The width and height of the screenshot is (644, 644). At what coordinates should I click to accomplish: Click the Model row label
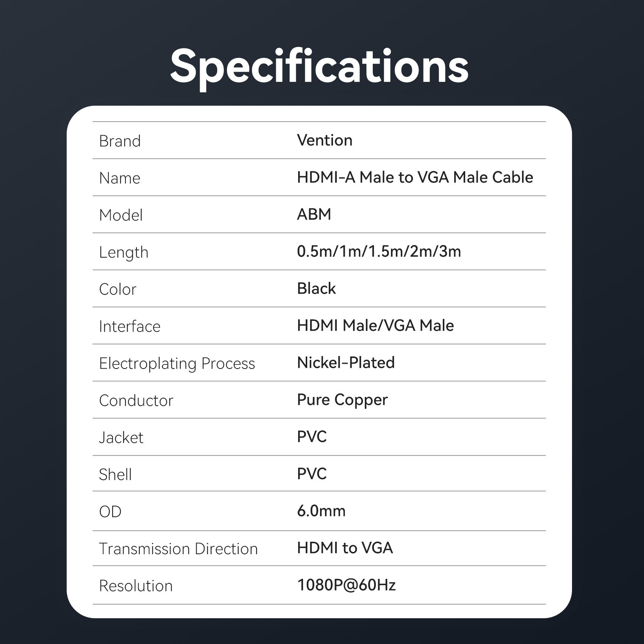(121, 215)
